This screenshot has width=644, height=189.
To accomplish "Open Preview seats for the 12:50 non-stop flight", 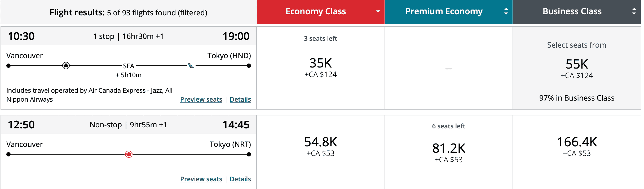I will (201, 179).
